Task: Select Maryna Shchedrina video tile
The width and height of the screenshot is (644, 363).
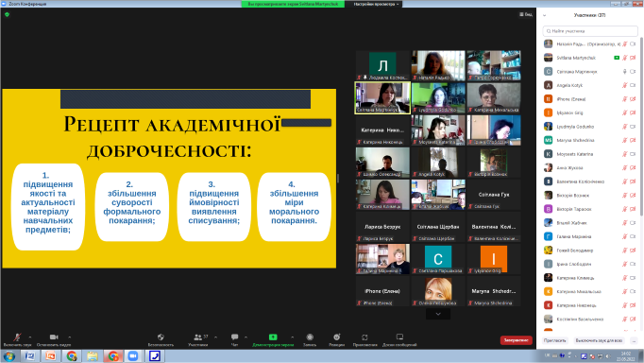Action: coord(494,291)
